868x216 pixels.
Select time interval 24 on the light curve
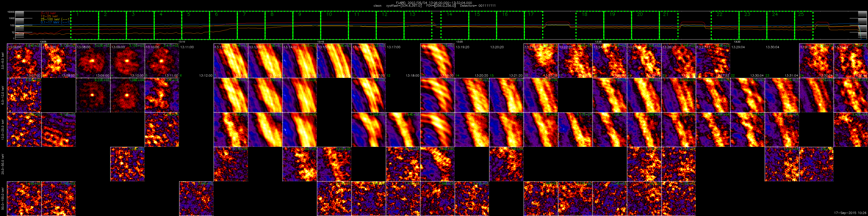781,25
